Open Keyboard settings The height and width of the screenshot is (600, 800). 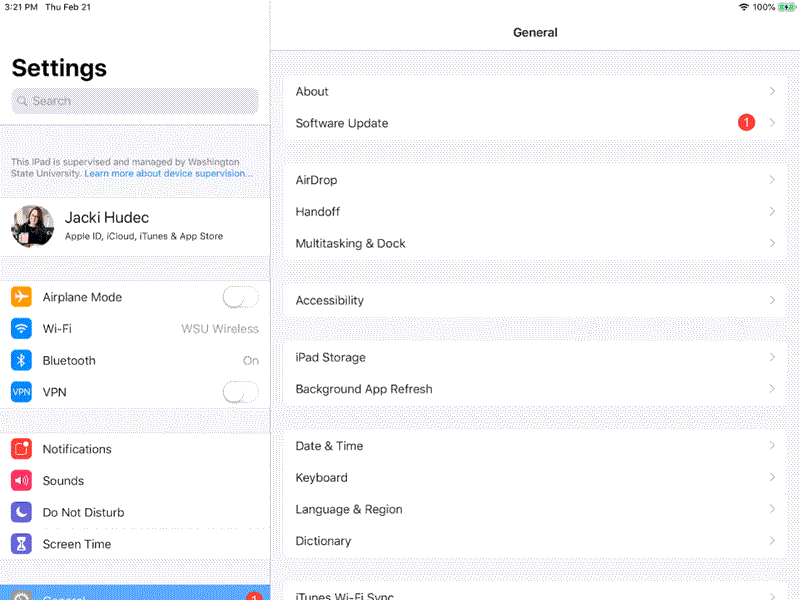coord(535,478)
